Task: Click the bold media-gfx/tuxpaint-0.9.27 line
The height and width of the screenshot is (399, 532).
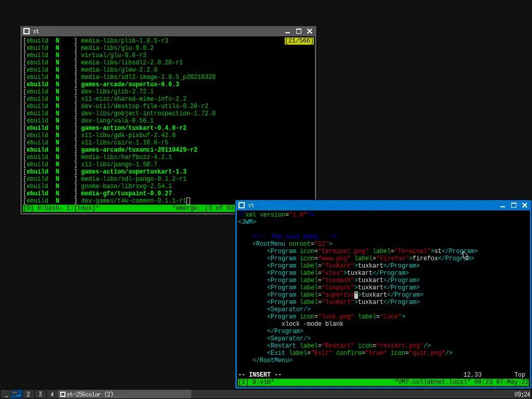Action: point(126,193)
